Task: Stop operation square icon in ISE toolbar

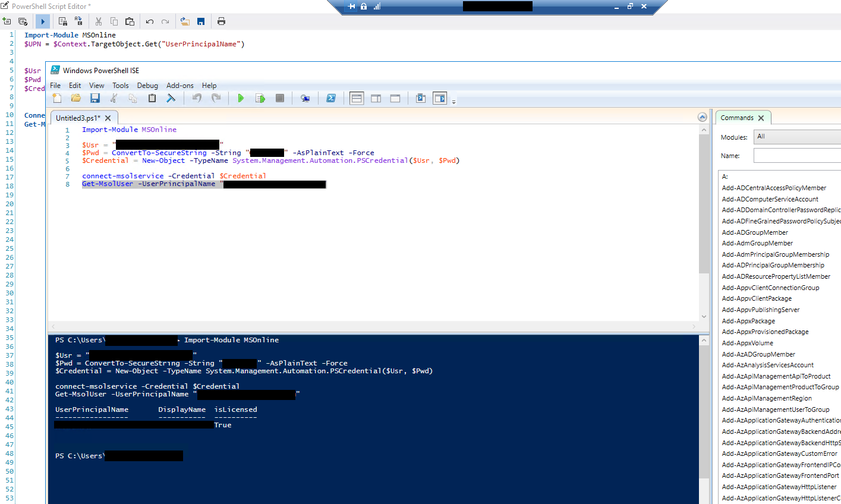Action: point(280,98)
